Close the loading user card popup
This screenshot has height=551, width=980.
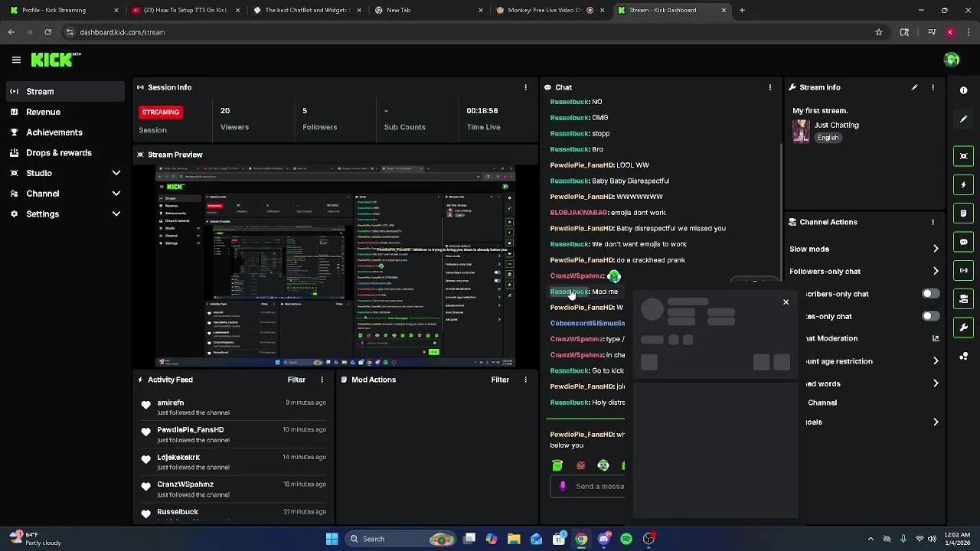(x=786, y=302)
